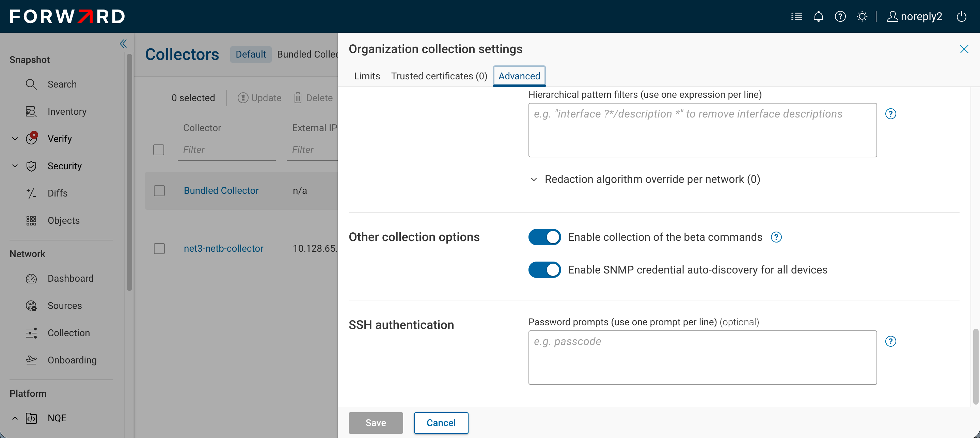Click the Security shield icon

pyautogui.click(x=31, y=166)
